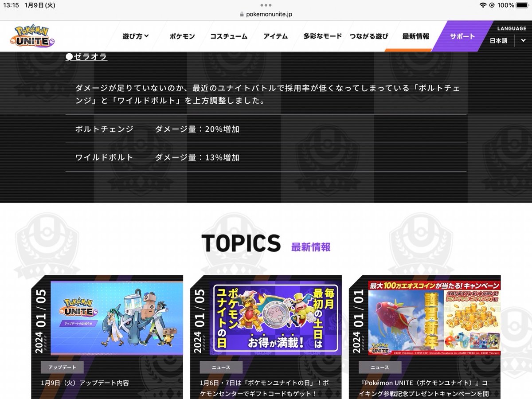Open the コスチューム menu item

[x=229, y=36]
